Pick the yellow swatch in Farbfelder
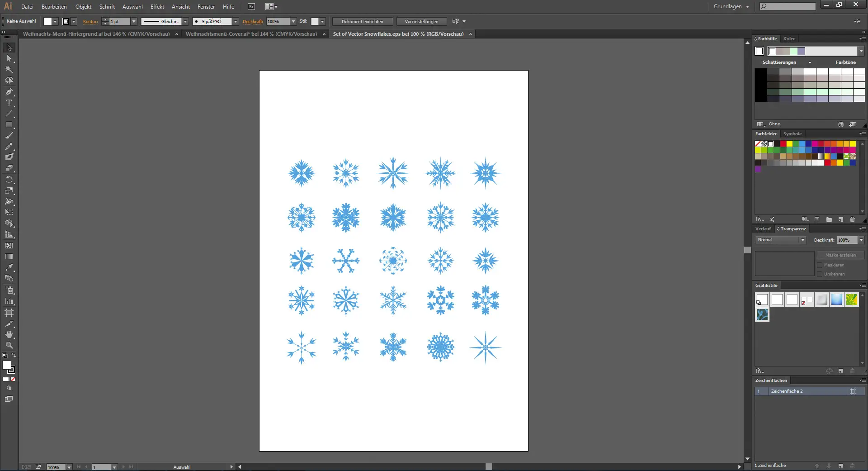 point(789,144)
